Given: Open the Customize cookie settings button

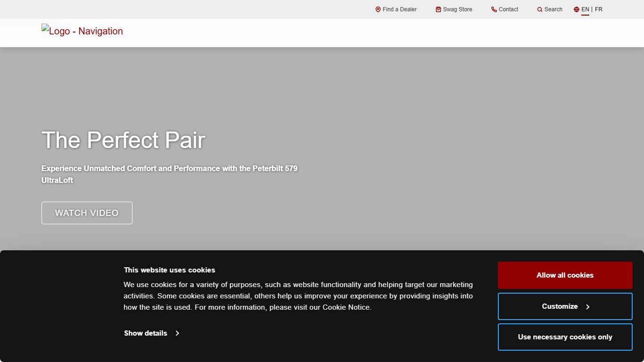Looking at the screenshot, I should click(x=560, y=306).
